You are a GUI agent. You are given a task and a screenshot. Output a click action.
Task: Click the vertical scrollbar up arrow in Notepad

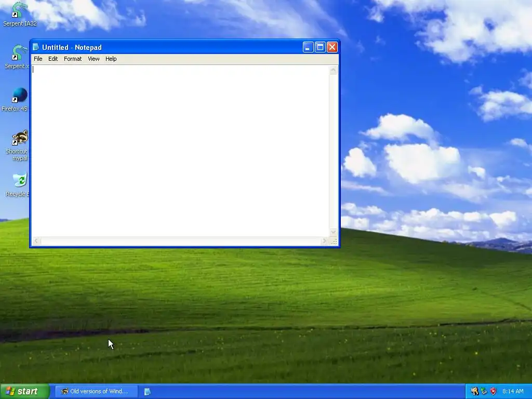pyautogui.click(x=333, y=70)
